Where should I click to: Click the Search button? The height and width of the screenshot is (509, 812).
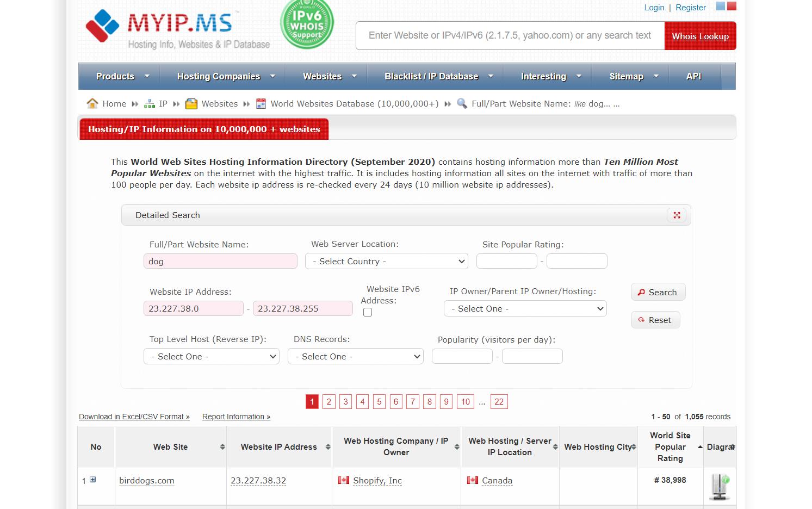658,292
